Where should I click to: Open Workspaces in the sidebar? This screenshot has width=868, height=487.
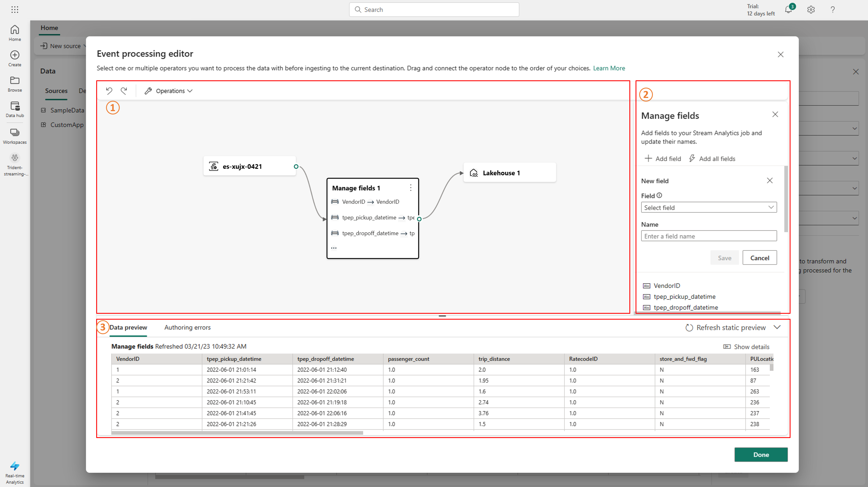15,136
